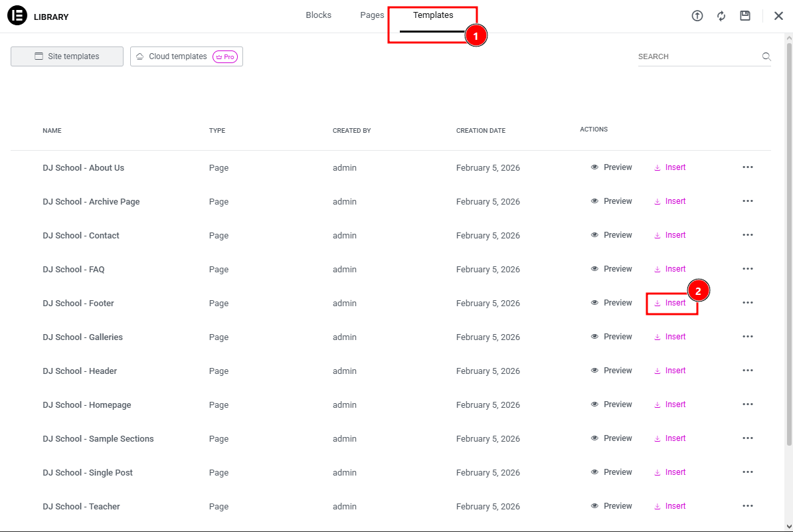
Task: Insert the DJ School - FAQ template
Action: pyautogui.click(x=670, y=269)
